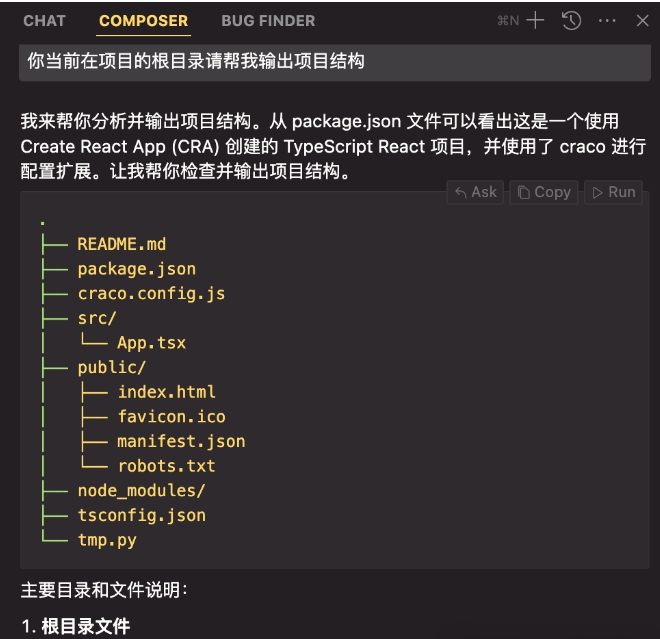Open composer history clock icon

tap(572, 20)
